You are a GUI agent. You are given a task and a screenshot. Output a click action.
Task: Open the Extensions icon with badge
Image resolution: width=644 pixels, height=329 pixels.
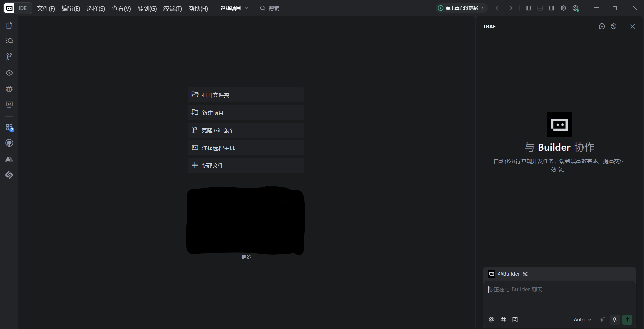tap(9, 128)
